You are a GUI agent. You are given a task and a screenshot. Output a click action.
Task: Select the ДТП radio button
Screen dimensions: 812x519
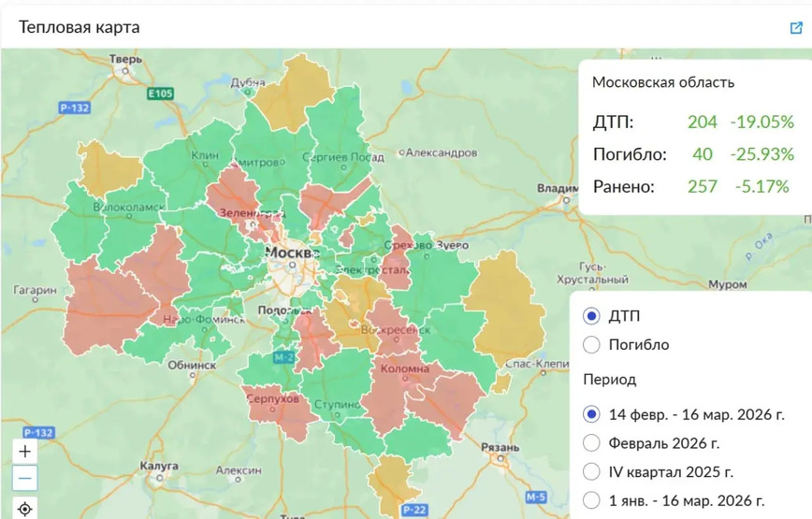tap(591, 316)
